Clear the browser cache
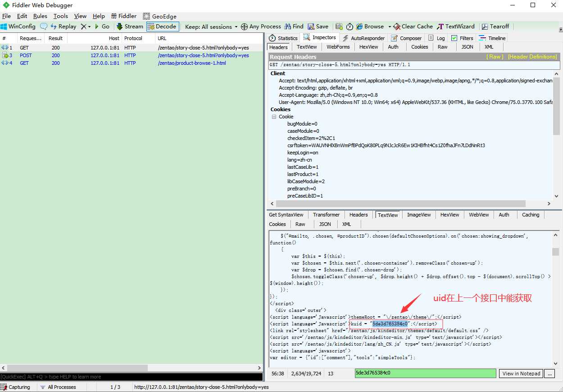Viewport: 563px width, 392px height. pyautogui.click(x=413, y=27)
